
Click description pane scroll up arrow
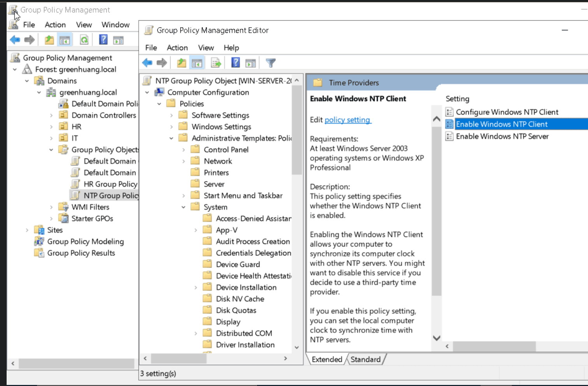(437, 119)
